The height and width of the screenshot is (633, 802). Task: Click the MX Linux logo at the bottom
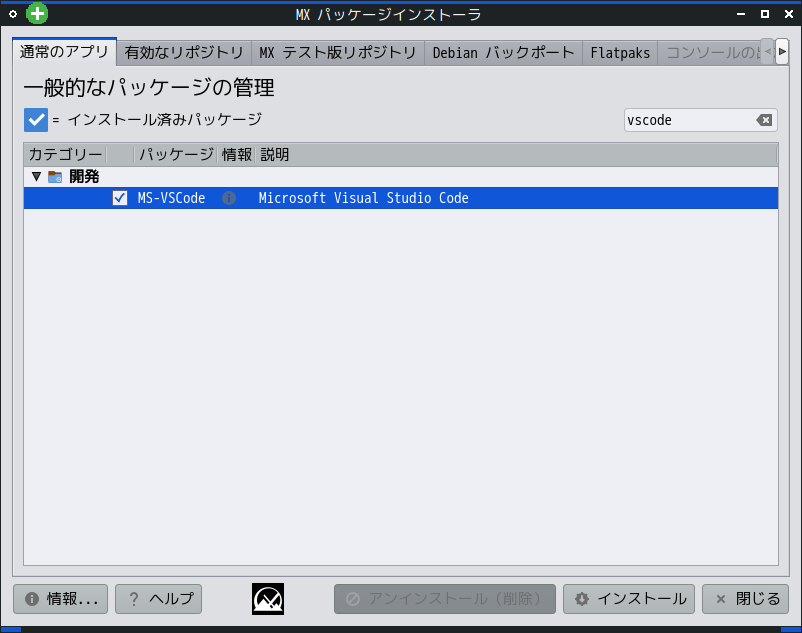[267, 598]
